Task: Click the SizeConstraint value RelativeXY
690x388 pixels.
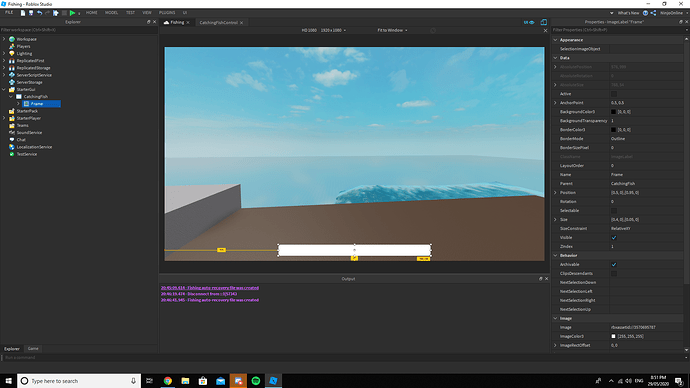Action: tap(621, 228)
